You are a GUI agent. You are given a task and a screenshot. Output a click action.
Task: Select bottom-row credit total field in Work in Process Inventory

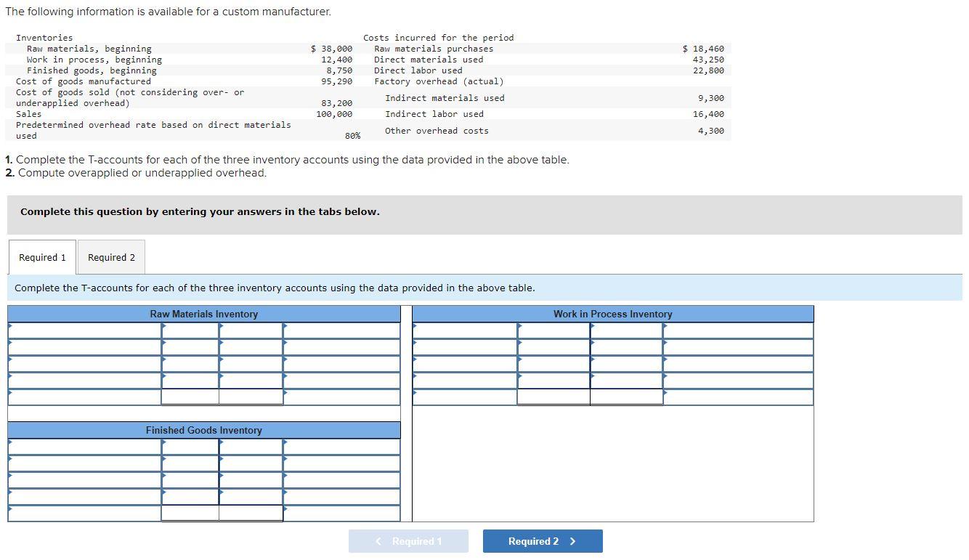(627, 397)
